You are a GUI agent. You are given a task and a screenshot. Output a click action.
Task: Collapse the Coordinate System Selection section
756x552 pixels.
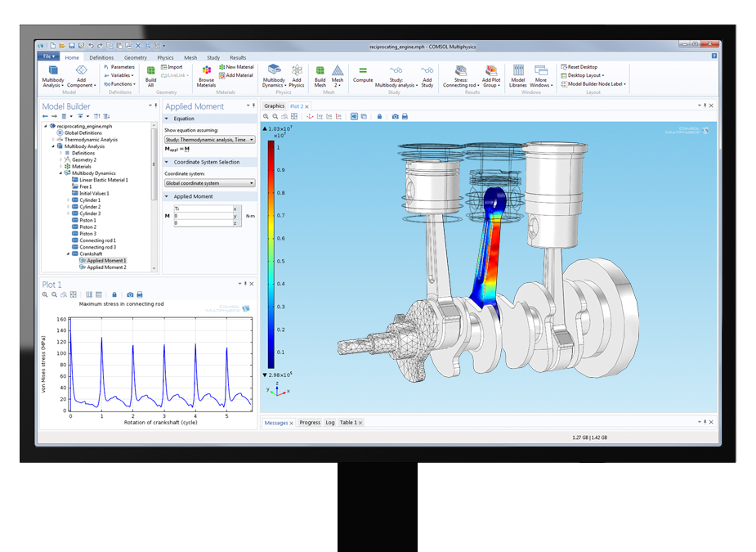(167, 162)
